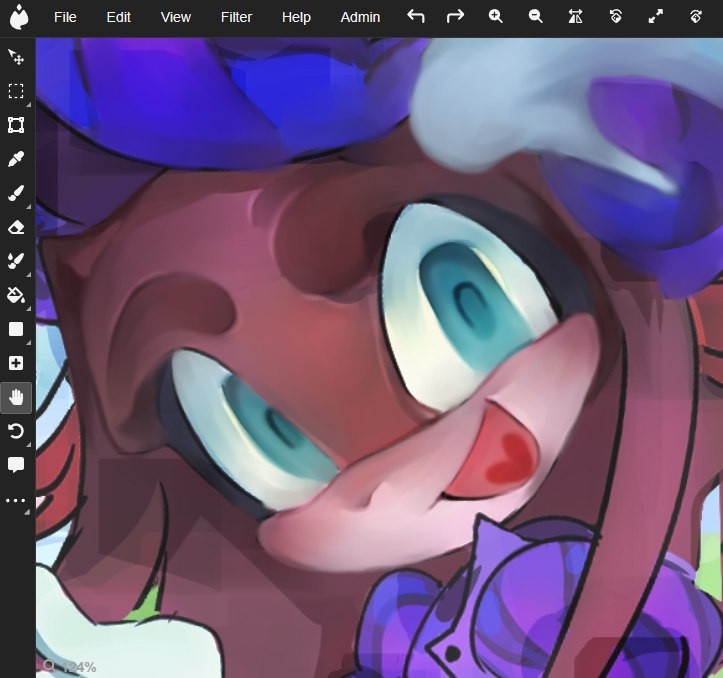Open the Filter menu
Screen dimensions: 723x678
click(x=236, y=17)
